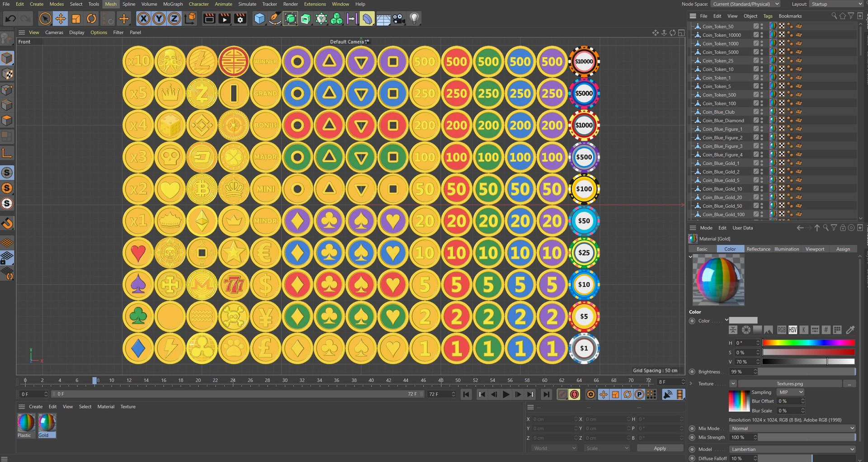
Task: Click the gray Color swatch
Action: pos(743,321)
